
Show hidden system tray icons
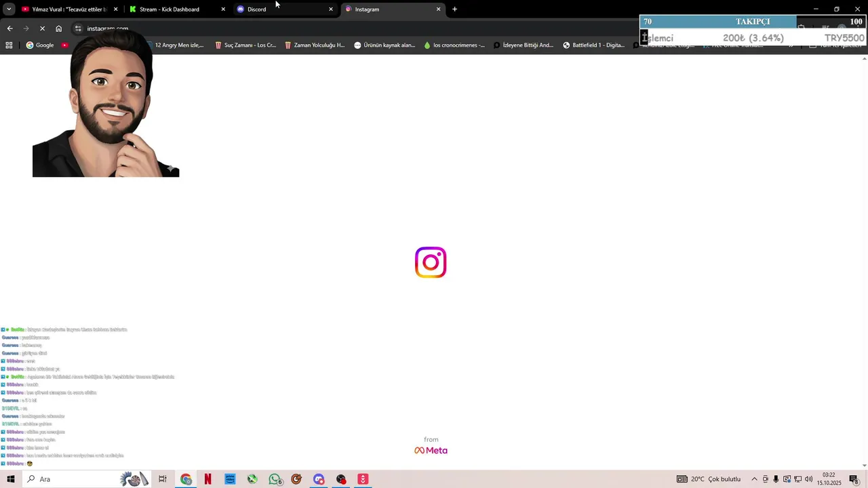(x=754, y=479)
